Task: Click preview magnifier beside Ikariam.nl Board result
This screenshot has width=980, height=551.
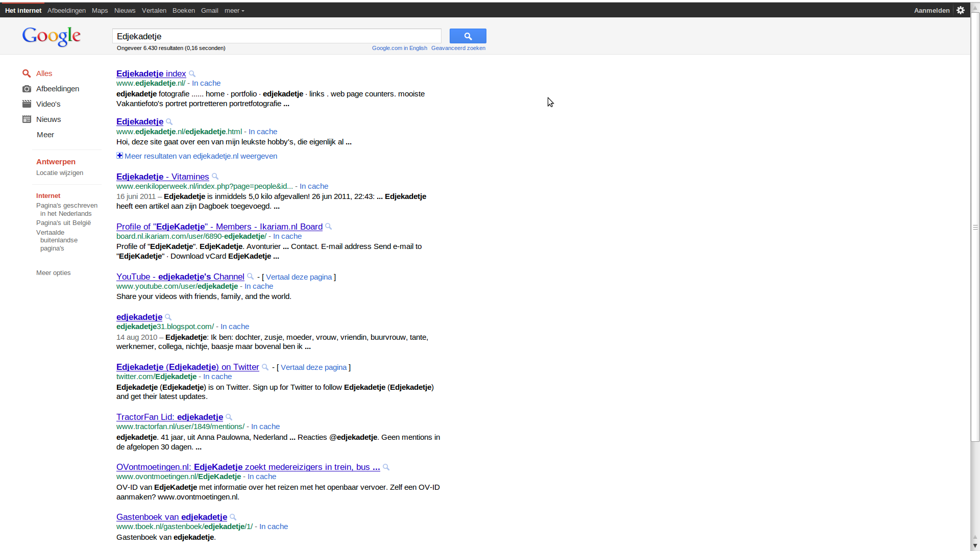Action: (329, 227)
